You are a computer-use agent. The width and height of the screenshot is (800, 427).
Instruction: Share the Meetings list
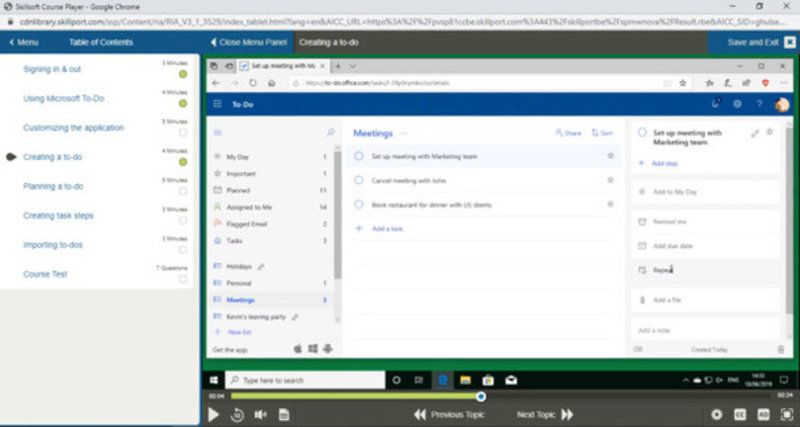click(x=568, y=133)
